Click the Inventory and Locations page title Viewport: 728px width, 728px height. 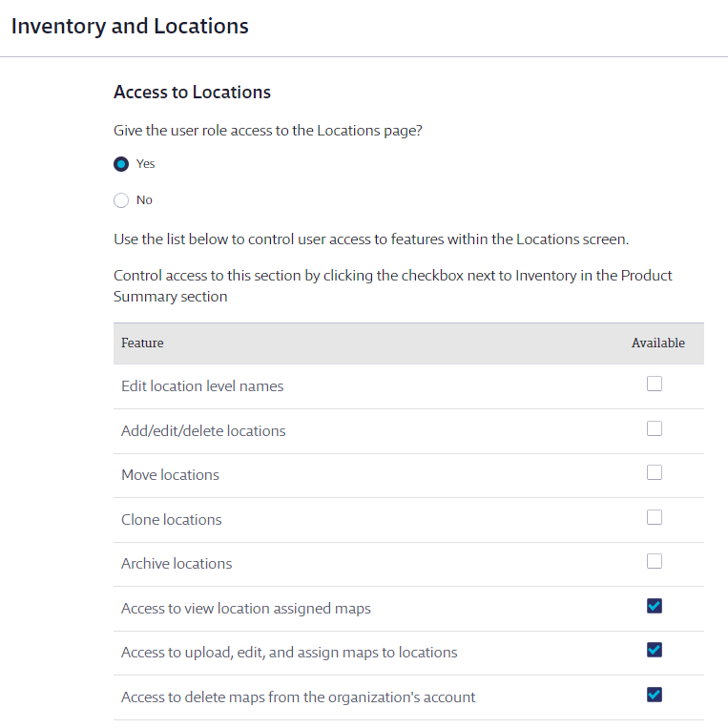pos(130,26)
